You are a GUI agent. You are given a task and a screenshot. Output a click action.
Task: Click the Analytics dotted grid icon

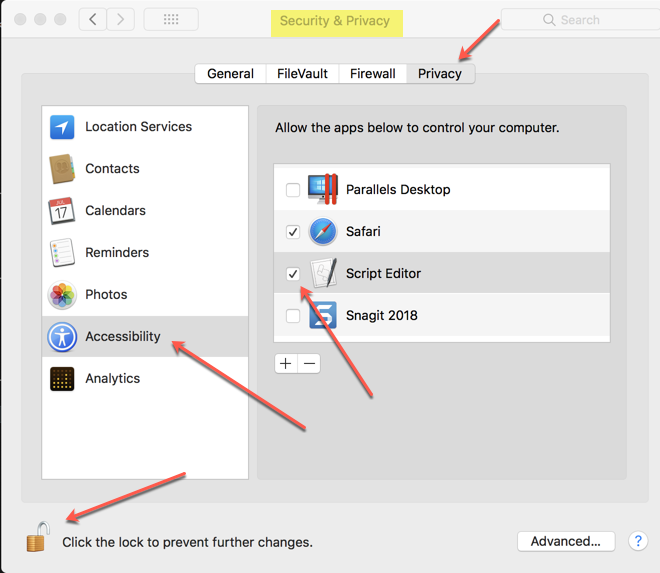(x=62, y=379)
